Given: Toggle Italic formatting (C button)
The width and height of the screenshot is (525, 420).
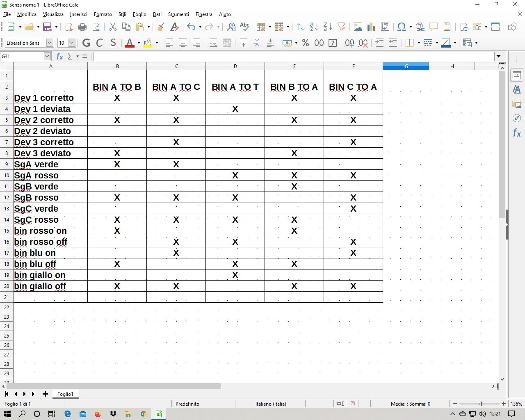Looking at the screenshot, I should click(x=99, y=43).
